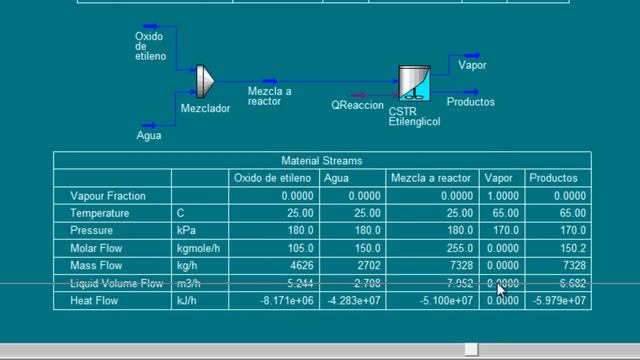This screenshot has width=640, height=360.
Task: Click Oxido de etileno molar flow 105.0
Action: (x=300, y=248)
